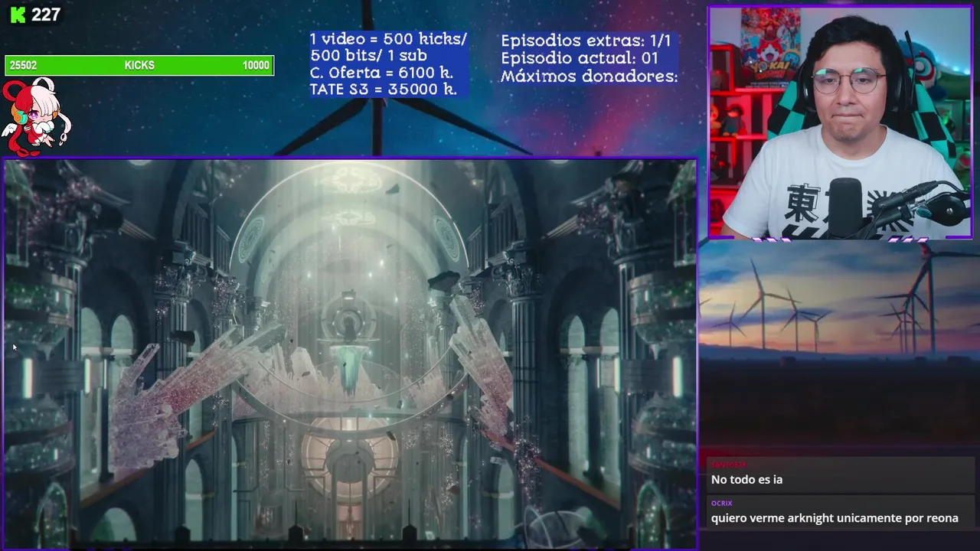Click 'Episodios extras: 1/1' text

586,41
